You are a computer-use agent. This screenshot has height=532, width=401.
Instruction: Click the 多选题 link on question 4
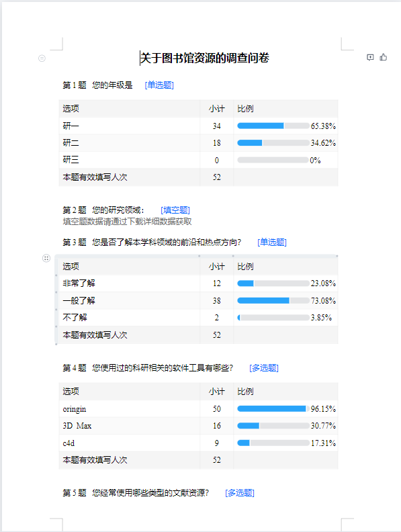[264, 368]
